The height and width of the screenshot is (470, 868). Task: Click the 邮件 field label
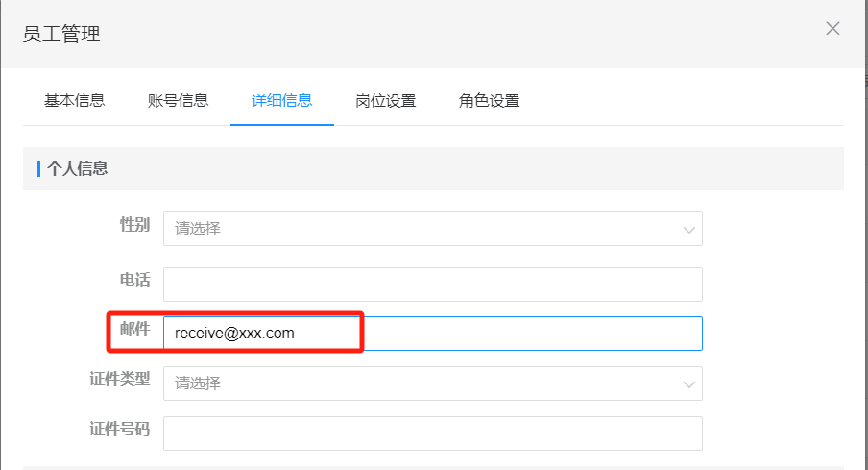tap(134, 329)
